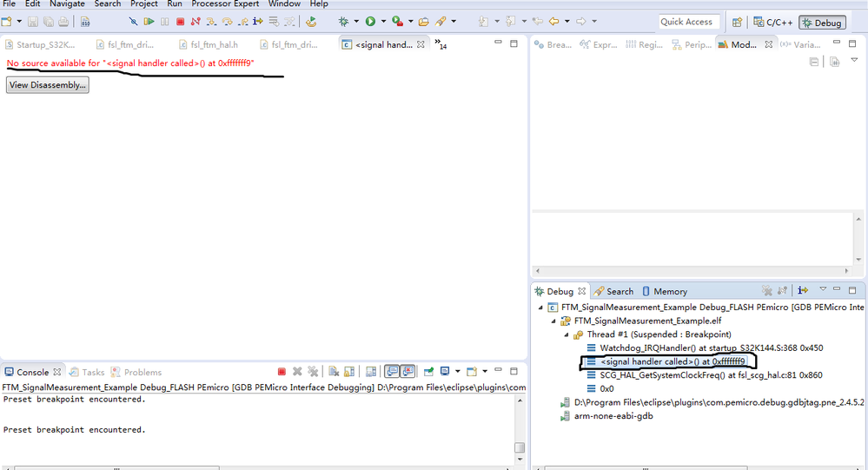Click the Pin Console icon

click(428, 372)
